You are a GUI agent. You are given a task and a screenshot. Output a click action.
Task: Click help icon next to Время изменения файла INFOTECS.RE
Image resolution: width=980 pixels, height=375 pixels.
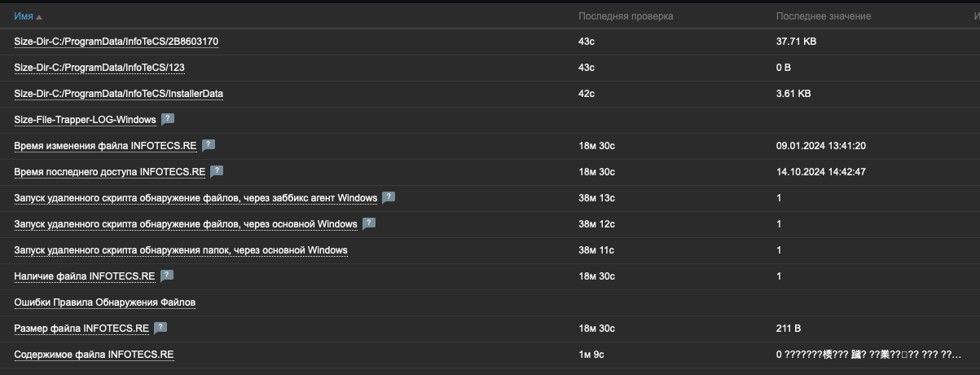[209, 145]
